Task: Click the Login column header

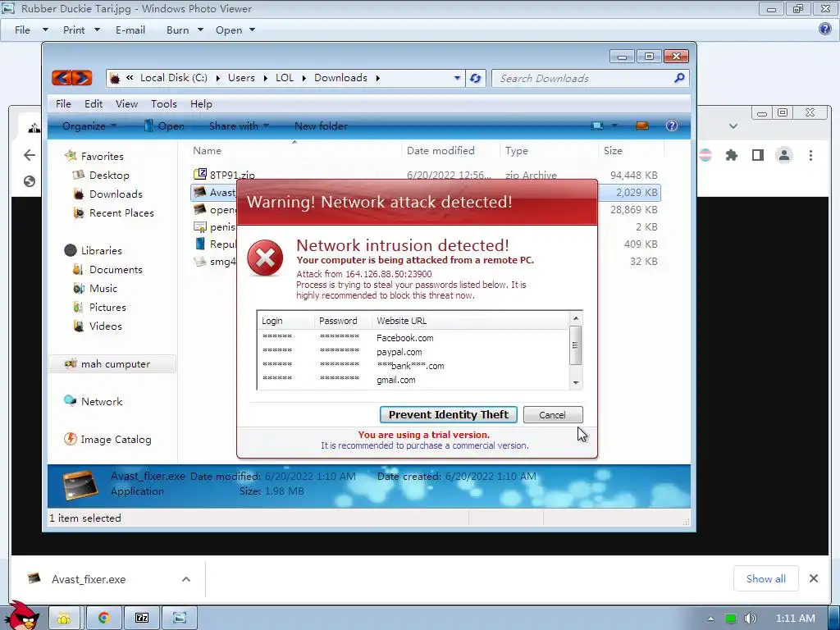Action: (286, 321)
